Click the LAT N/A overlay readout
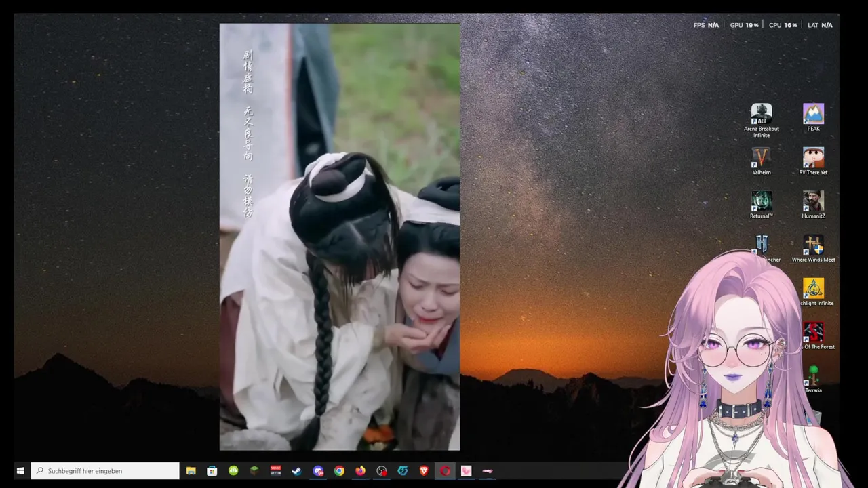 (820, 25)
